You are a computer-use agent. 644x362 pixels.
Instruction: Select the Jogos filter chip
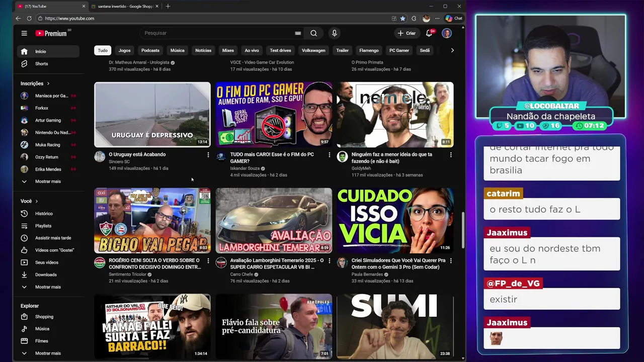(124, 50)
